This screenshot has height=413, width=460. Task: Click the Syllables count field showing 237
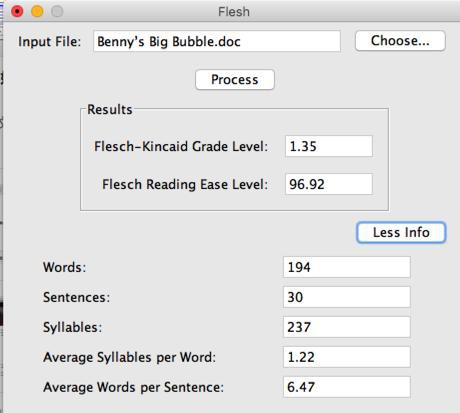(x=347, y=327)
